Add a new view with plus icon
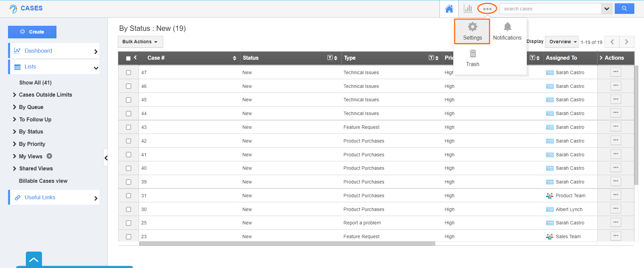This screenshot has height=268, width=644. [49, 156]
